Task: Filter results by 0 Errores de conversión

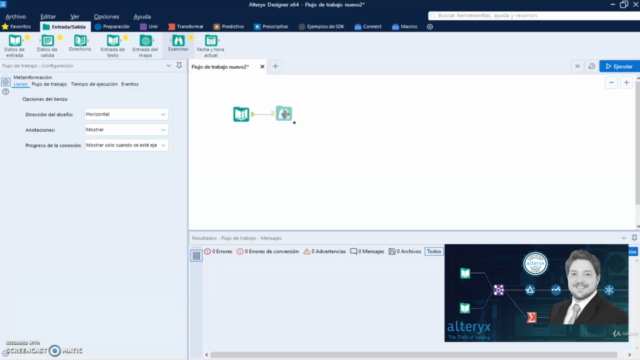Action: pos(268,251)
